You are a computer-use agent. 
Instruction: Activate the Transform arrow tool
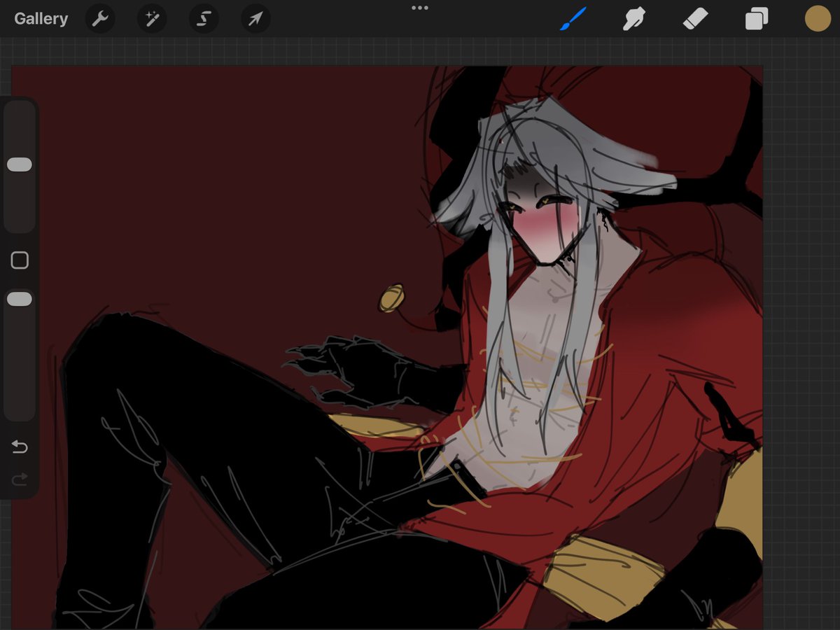255,19
